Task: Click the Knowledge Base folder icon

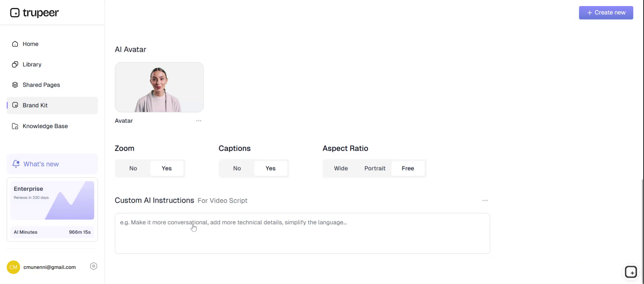Action: coord(15,126)
